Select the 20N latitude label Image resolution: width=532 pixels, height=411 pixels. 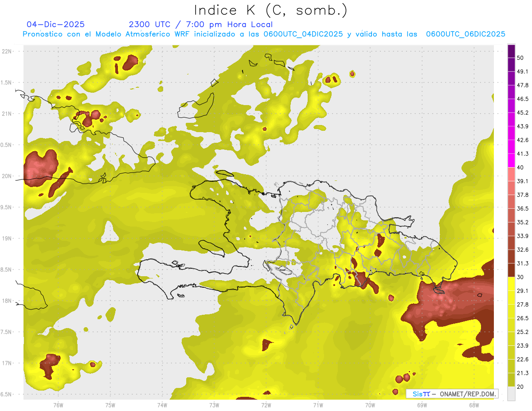point(7,176)
